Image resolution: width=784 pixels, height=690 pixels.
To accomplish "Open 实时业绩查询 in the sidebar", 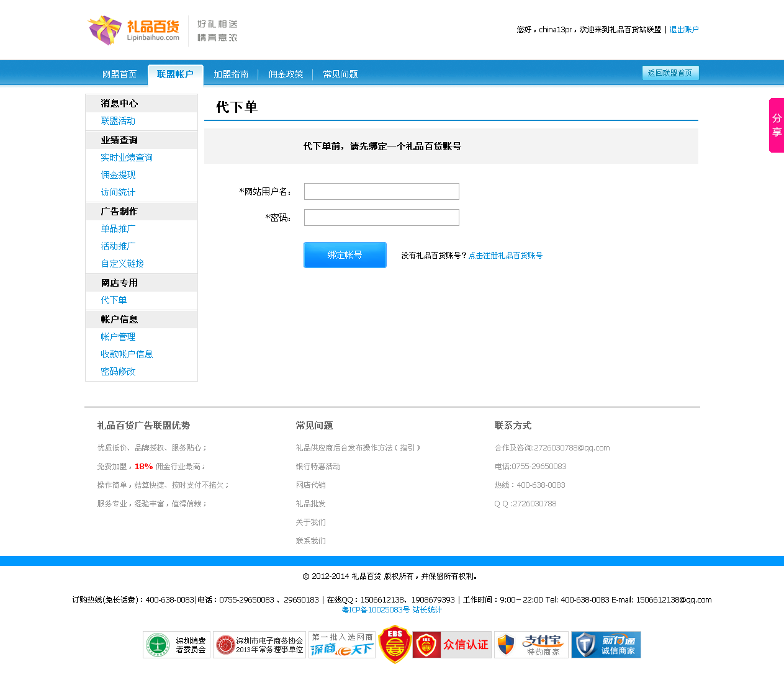I will click(127, 158).
